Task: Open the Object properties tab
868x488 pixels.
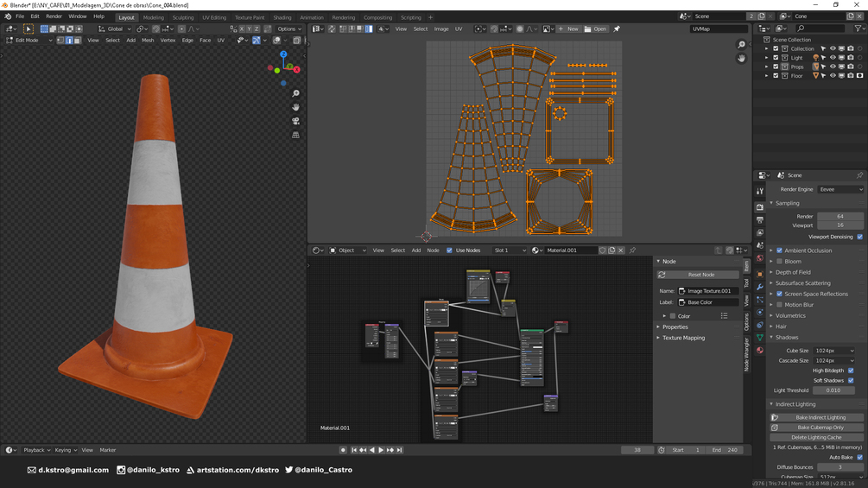Action: [x=760, y=274]
